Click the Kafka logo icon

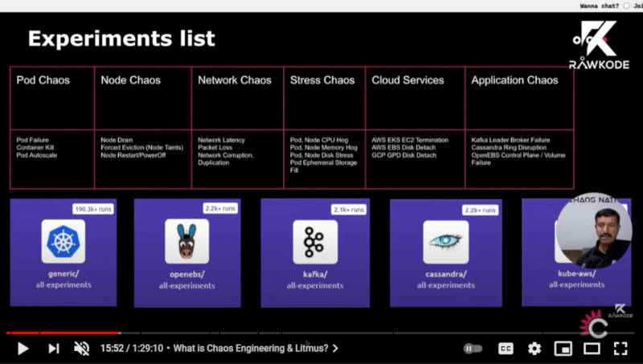[315, 242]
